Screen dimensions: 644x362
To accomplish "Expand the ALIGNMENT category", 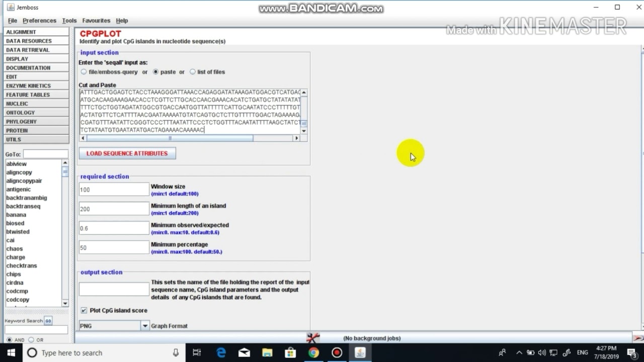I will 36,32.
